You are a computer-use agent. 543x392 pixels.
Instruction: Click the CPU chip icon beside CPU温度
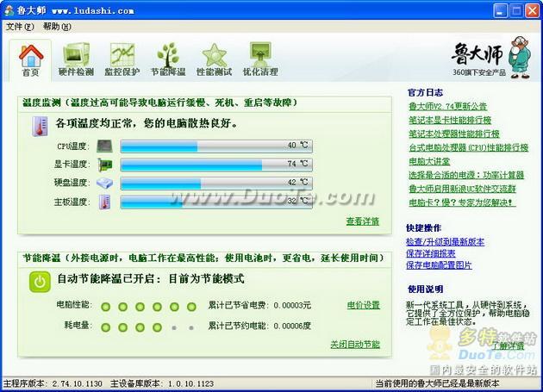pyautogui.click(x=105, y=146)
